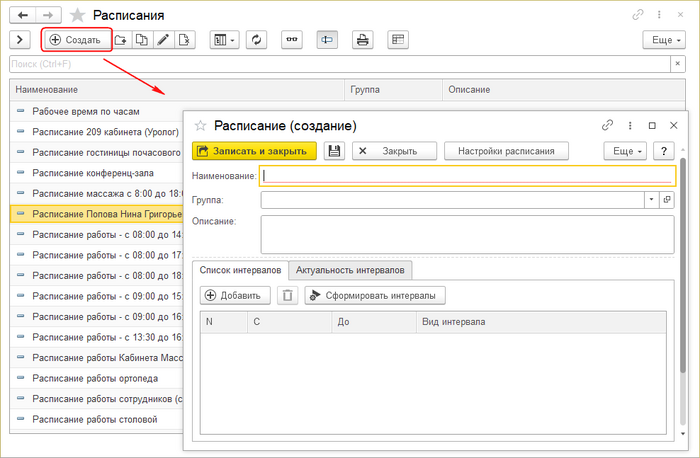The height and width of the screenshot is (458, 700).
Task: Select the Рабочее время по часам row
Action: click(x=86, y=111)
